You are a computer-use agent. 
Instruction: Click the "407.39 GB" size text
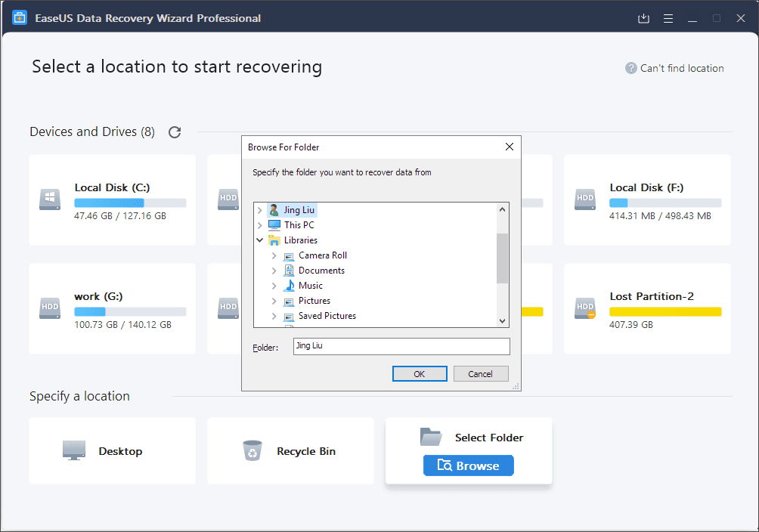pos(631,325)
